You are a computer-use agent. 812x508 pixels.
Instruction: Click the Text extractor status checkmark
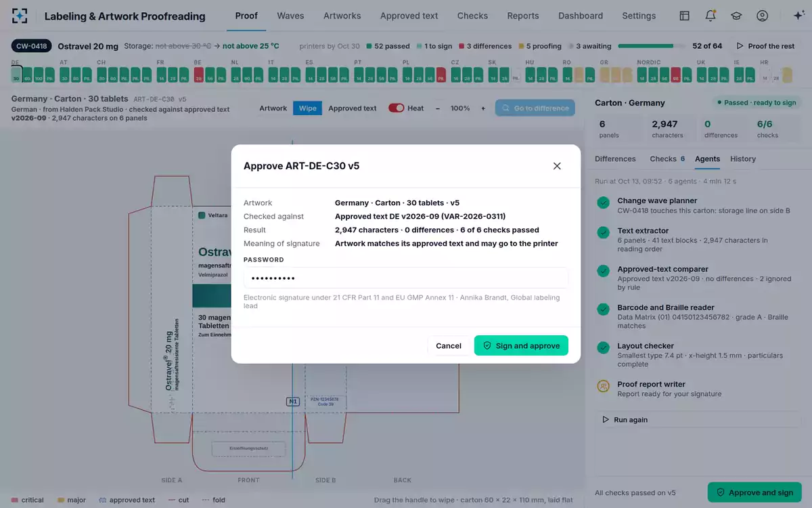pos(604,232)
